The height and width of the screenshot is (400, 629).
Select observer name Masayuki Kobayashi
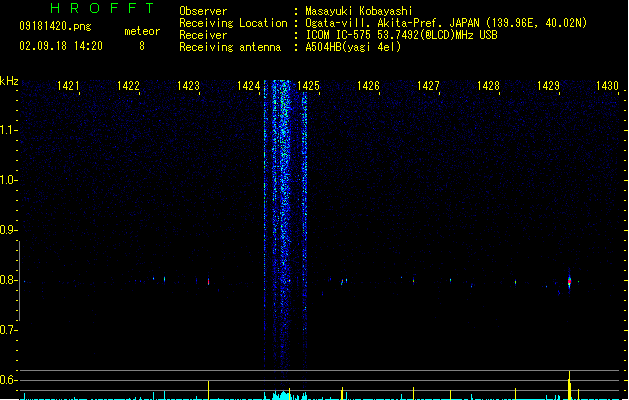pos(359,11)
